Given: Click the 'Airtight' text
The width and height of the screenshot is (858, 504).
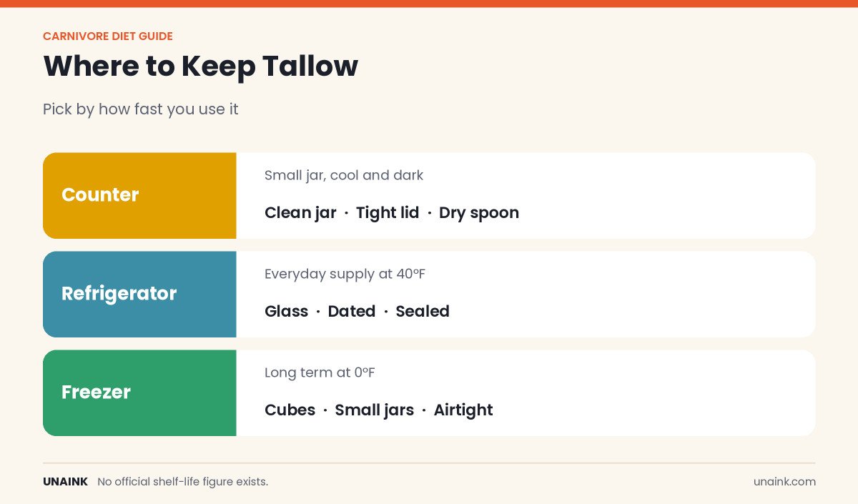Looking at the screenshot, I should click(x=463, y=410).
